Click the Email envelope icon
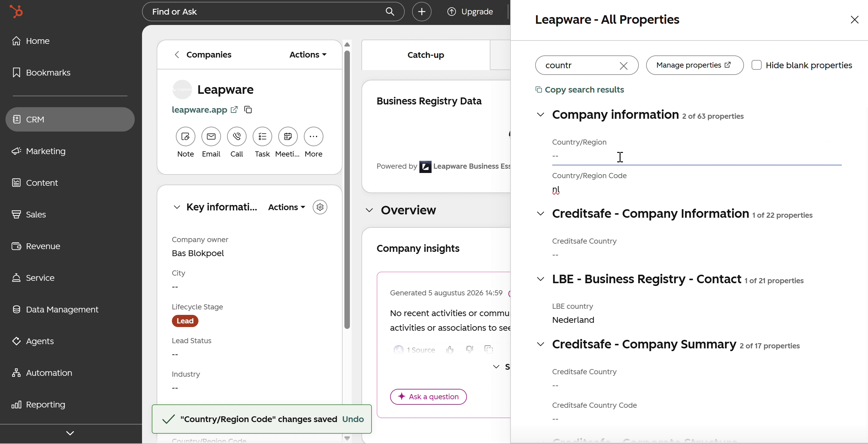The height and width of the screenshot is (444, 868). point(211,136)
